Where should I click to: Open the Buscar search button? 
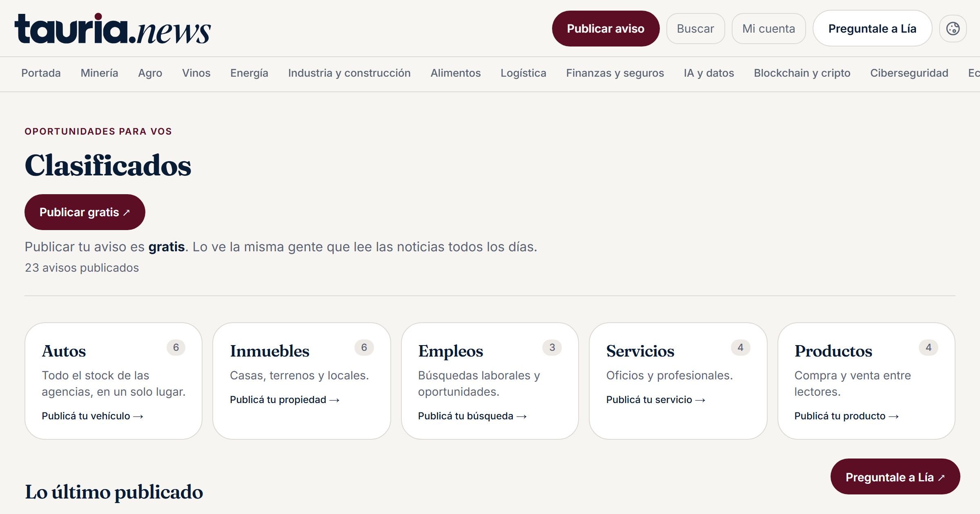click(695, 29)
